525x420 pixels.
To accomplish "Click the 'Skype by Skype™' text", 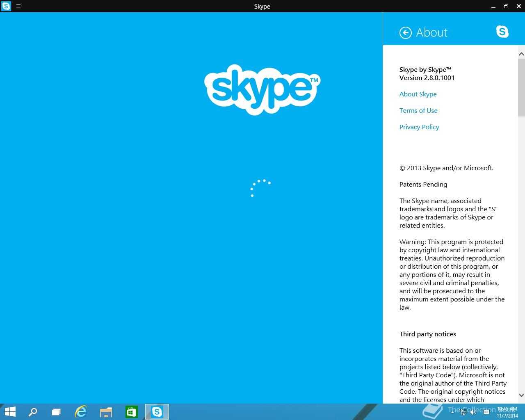I will (425, 69).
